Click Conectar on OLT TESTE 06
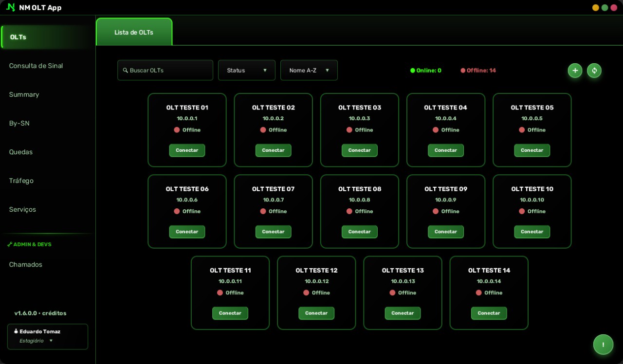The width and height of the screenshot is (623, 364). [x=187, y=232]
